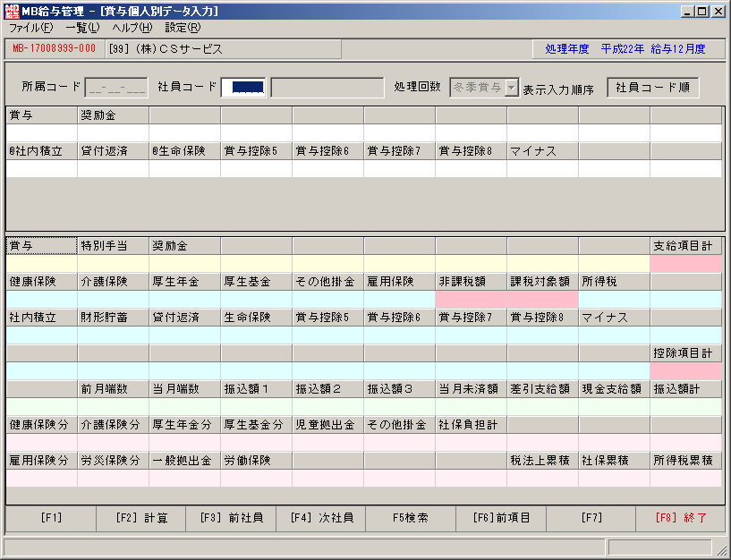Image resolution: width=731 pixels, height=560 pixels.
Task: Click the [F2] 計算 button
Action: [140, 518]
